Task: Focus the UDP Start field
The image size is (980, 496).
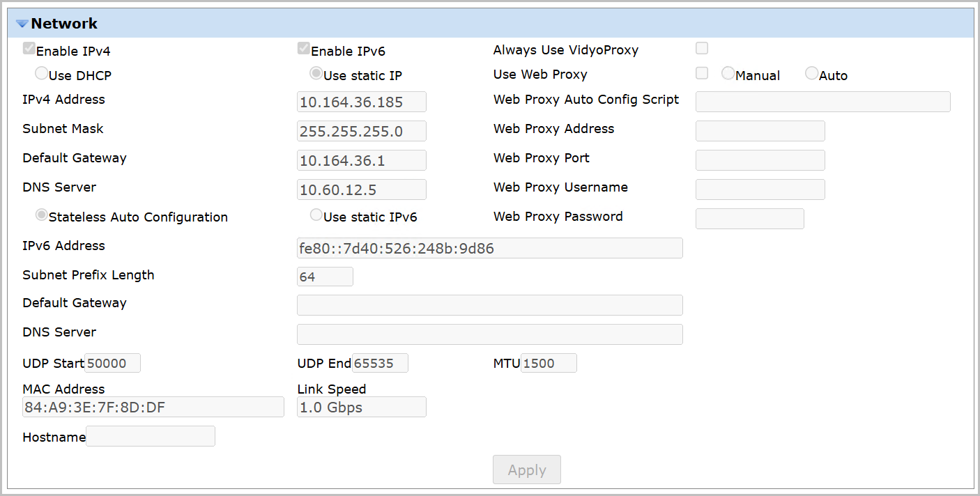Action: click(x=112, y=363)
